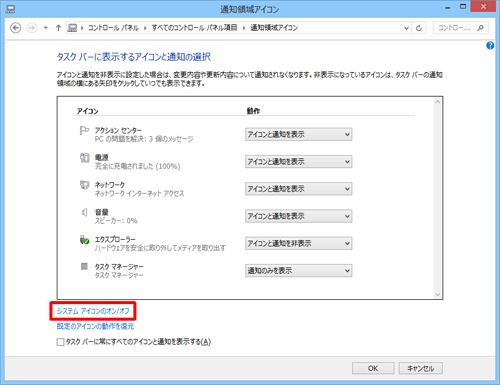Click スピーカー: 0% status text
Image resolution: width=500 pixels, height=385 pixels.
point(116,221)
